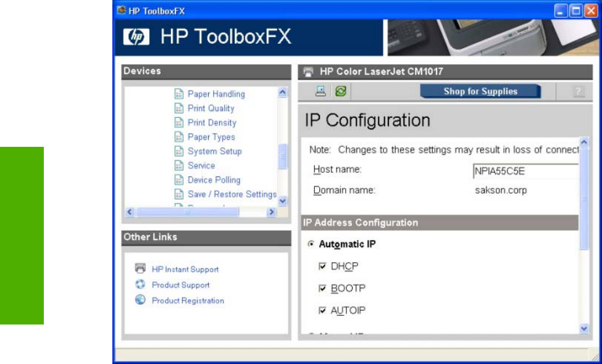Viewport: 602px width, 364px height.
Task: Click the HP ToolboxFX title bar icon
Action: 121,10
